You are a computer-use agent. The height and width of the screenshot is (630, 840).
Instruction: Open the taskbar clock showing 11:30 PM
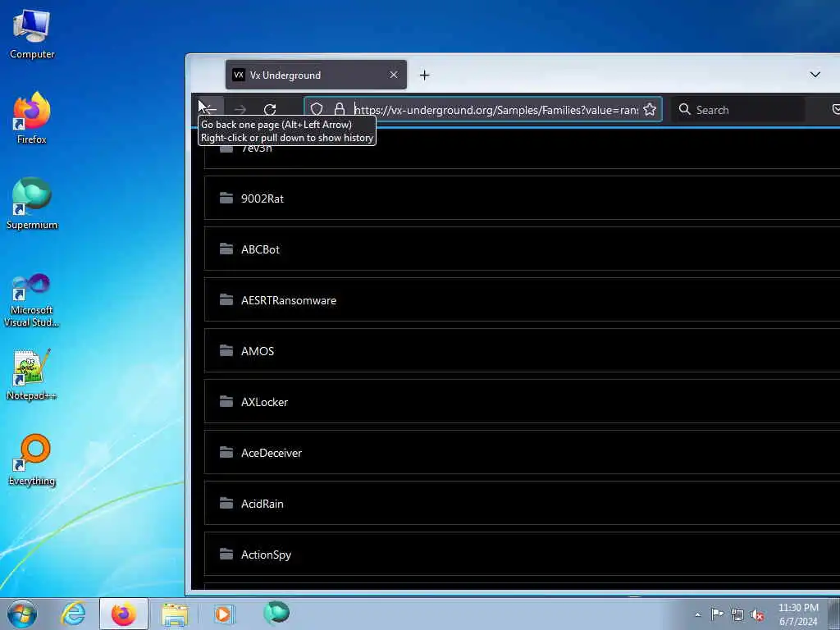click(x=798, y=614)
